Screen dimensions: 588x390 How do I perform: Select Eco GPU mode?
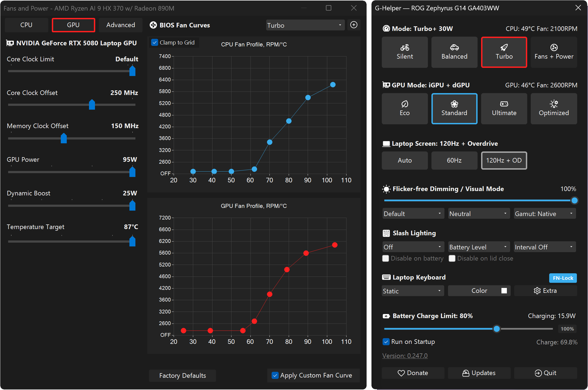[405, 109]
